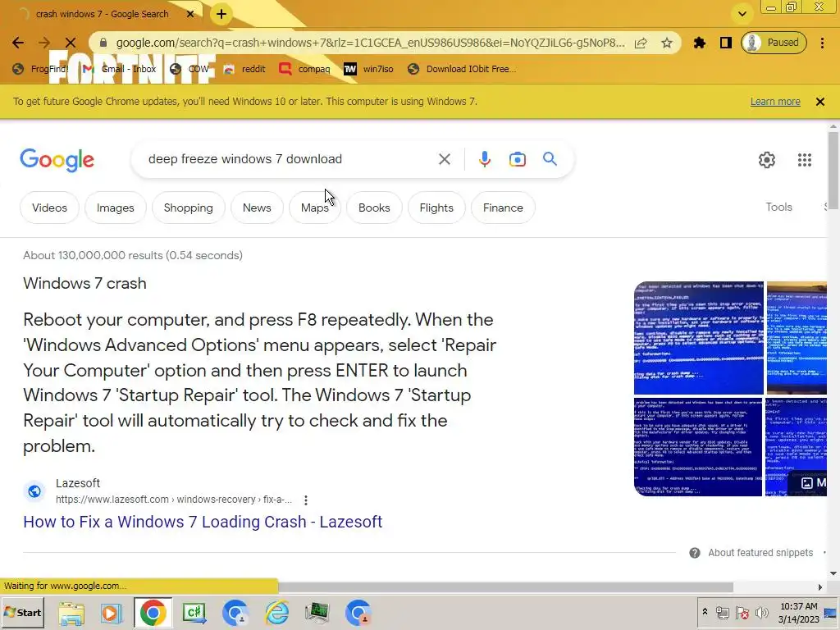Open the Gmail - Inbox bookmark

point(120,69)
